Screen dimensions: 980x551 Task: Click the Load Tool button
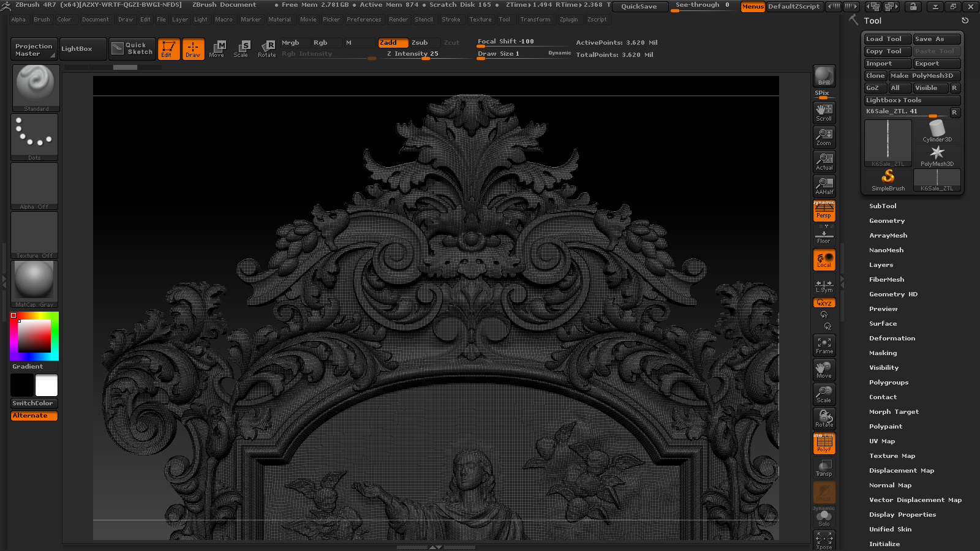pyautogui.click(x=887, y=39)
